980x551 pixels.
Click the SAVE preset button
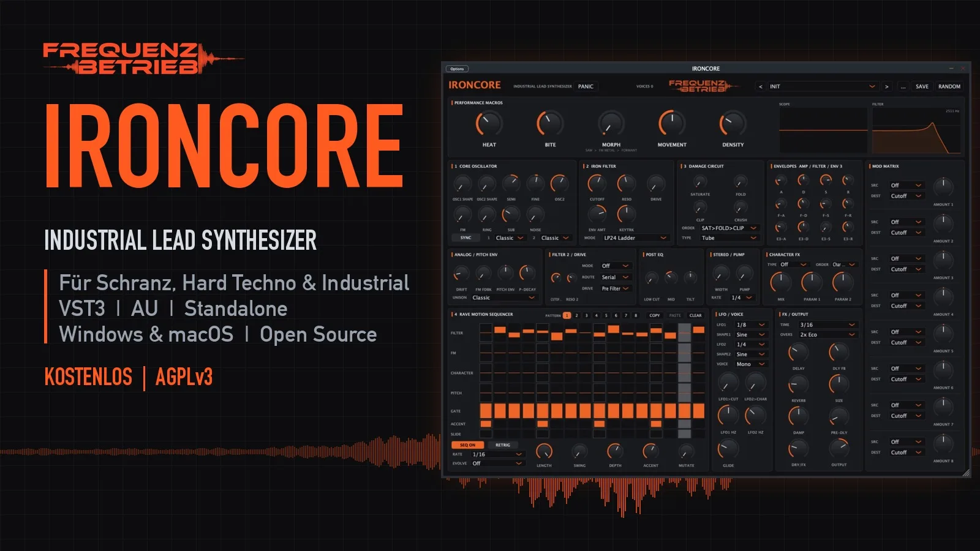tap(922, 86)
